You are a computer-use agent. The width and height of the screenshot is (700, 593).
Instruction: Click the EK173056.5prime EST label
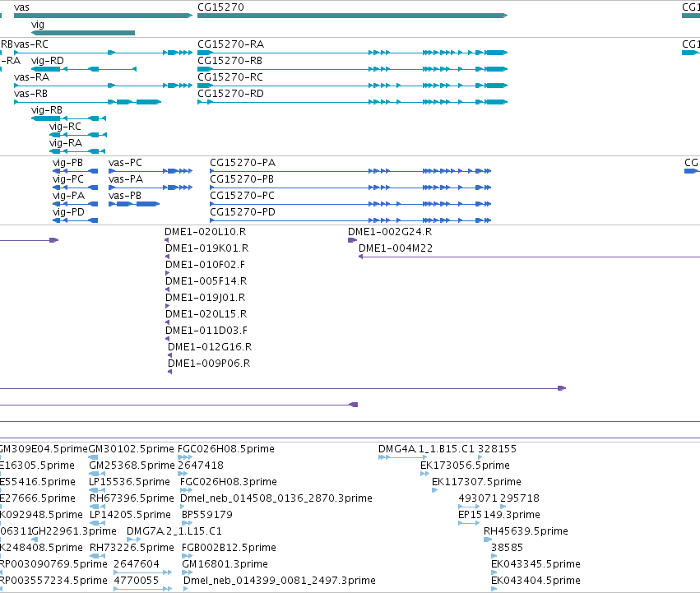click(466, 466)
